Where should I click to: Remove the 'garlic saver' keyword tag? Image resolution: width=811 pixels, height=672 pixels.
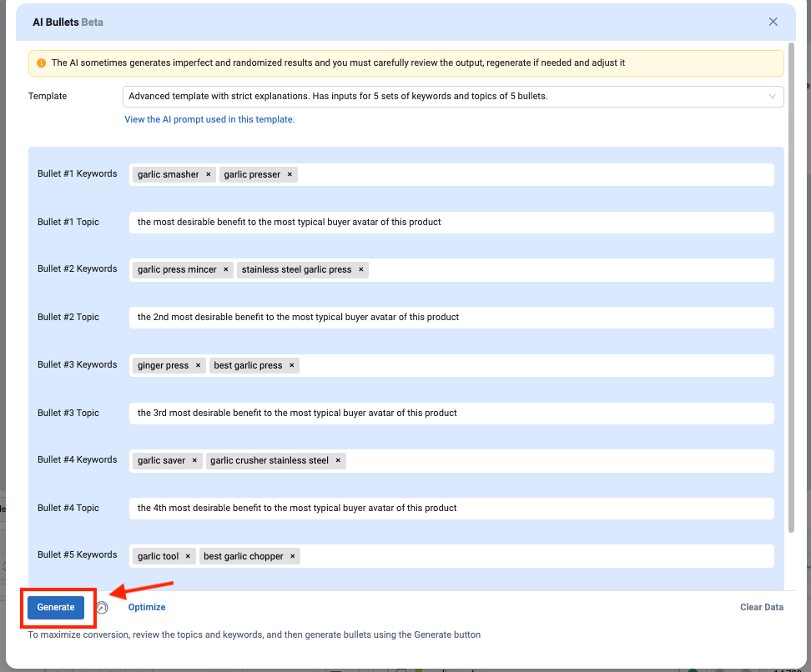point(194,460)
